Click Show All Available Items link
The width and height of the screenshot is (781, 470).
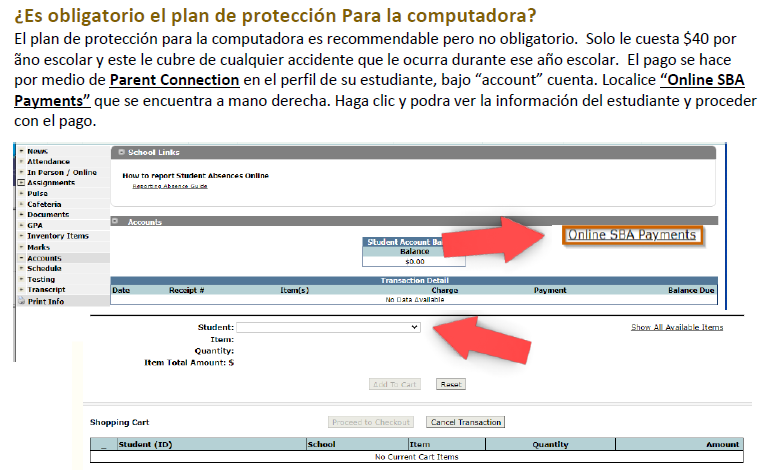(676, 327)
